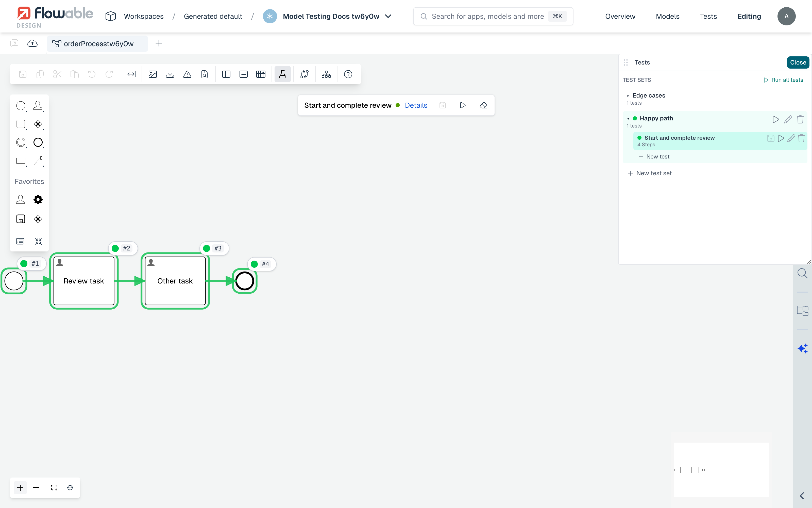Expand the Edge cases test set
The height and width of the screenshot is (508, 812).
tap(628, 96)
